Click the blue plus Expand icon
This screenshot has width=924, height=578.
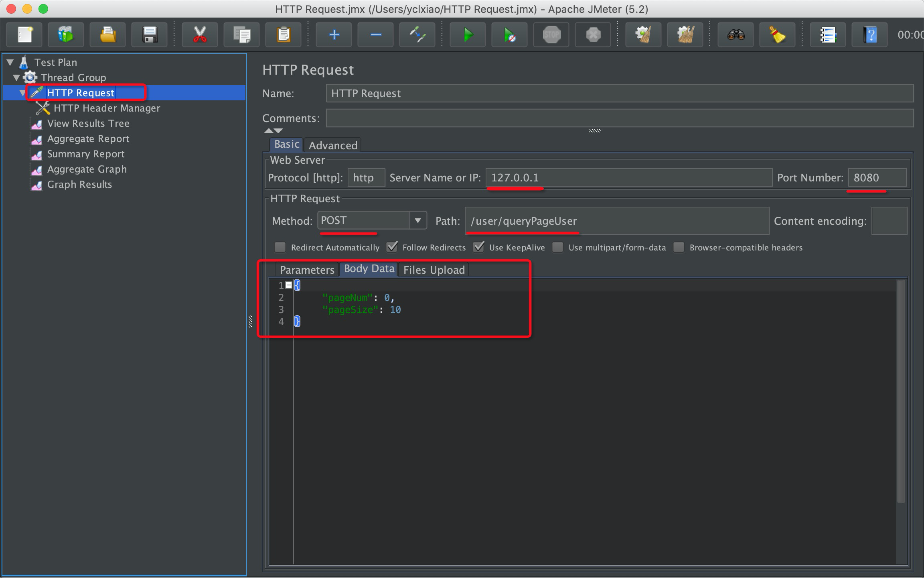point(334,35)
